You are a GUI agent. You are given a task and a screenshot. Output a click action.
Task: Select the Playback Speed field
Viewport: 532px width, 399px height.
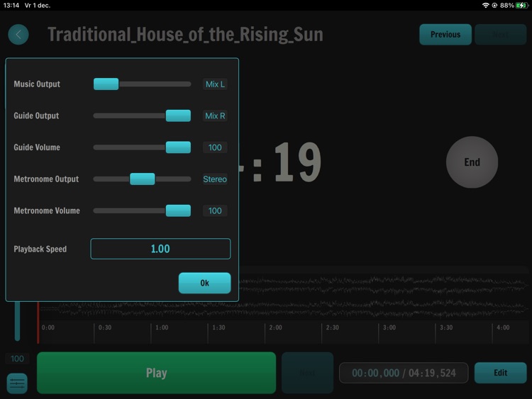point(160,249)
